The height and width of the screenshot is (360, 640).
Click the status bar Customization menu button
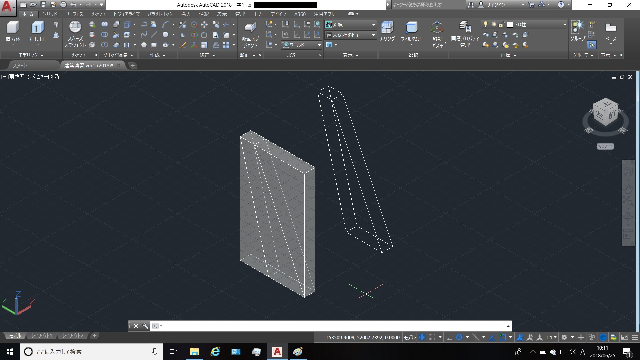[635, 337]
